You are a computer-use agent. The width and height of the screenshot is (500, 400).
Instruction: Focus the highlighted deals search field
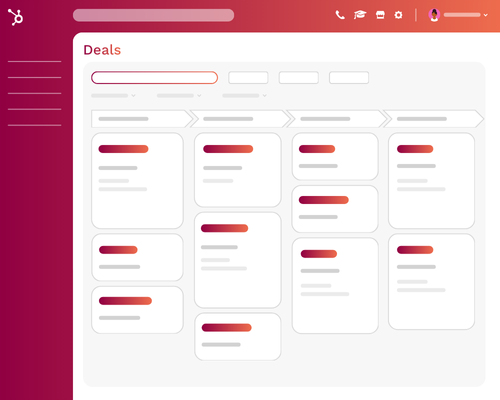click(154, 77)
